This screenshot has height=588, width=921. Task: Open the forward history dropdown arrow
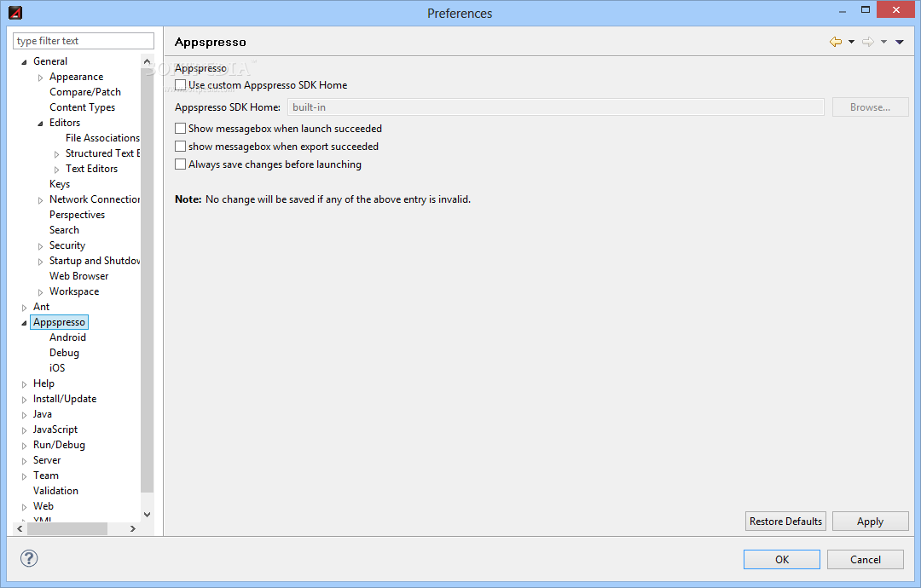coord(883,42)
